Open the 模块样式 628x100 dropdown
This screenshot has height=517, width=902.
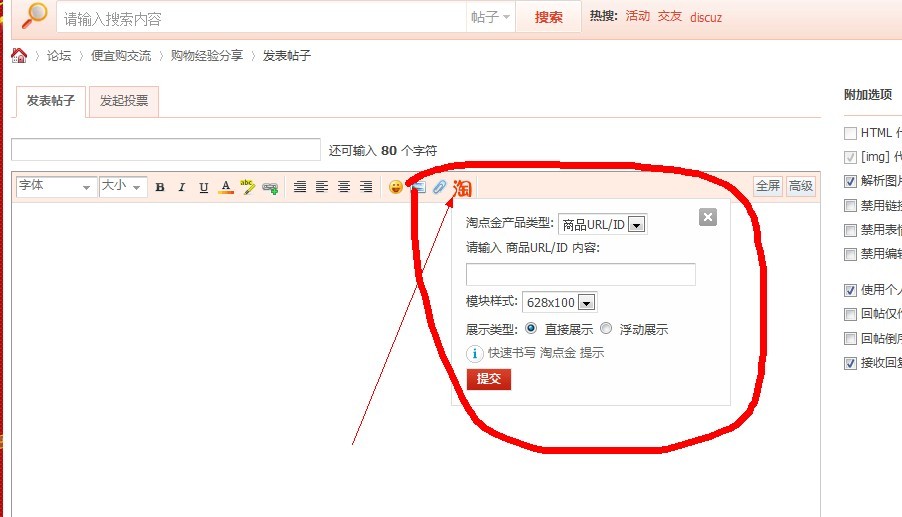[x=559, y=302]
